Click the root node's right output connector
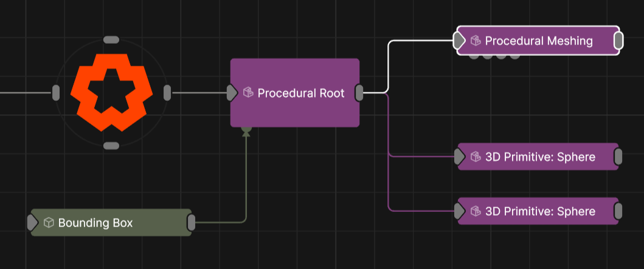The height and width of the screenshot is (269, 644). point(167,93)
